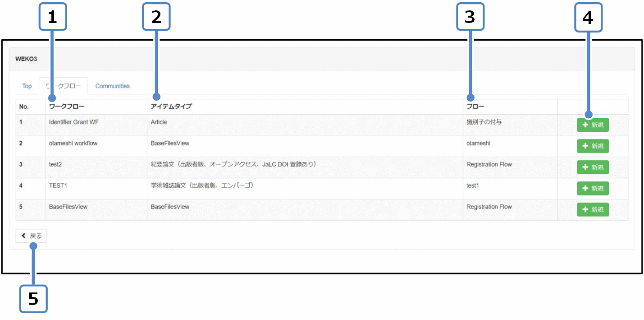
Task: Click the WEKO3 panel title
Action: 26,59
